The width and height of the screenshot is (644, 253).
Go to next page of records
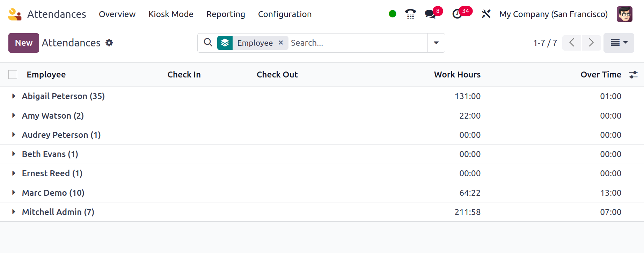click(591, 43)
